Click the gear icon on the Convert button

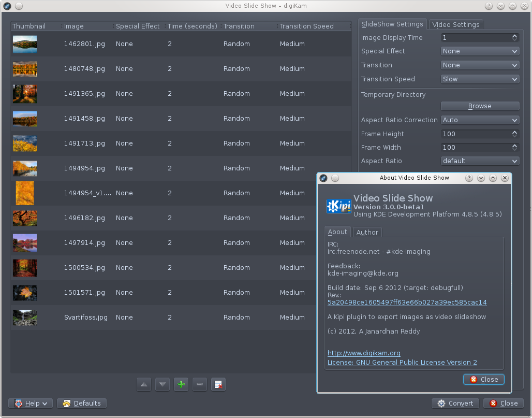[441, 403]
